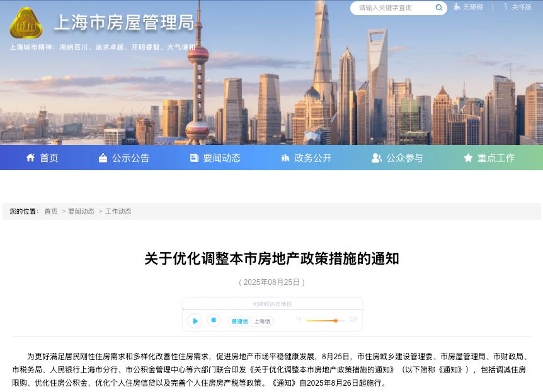Open 工作动态 breadcrumb link
Image resolution: width=543 pixels, height=392 pixels.
point(118,211)
